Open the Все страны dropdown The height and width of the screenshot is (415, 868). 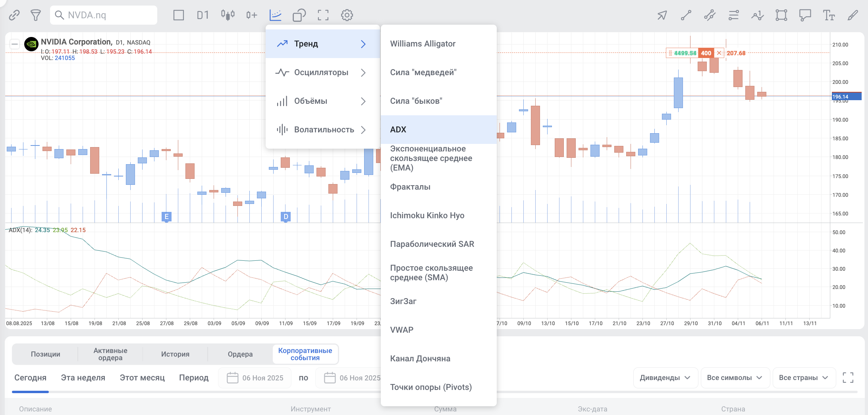pos(804,378)
